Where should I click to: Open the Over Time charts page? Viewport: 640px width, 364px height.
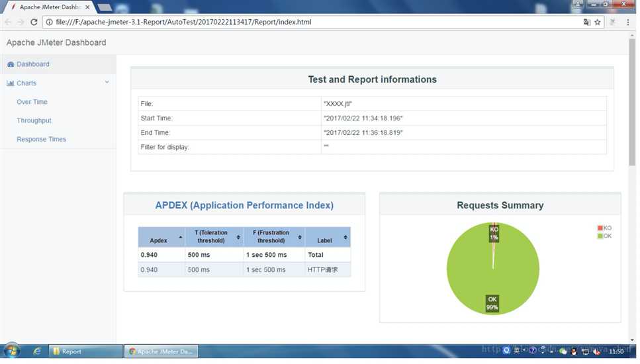point(32,102)
